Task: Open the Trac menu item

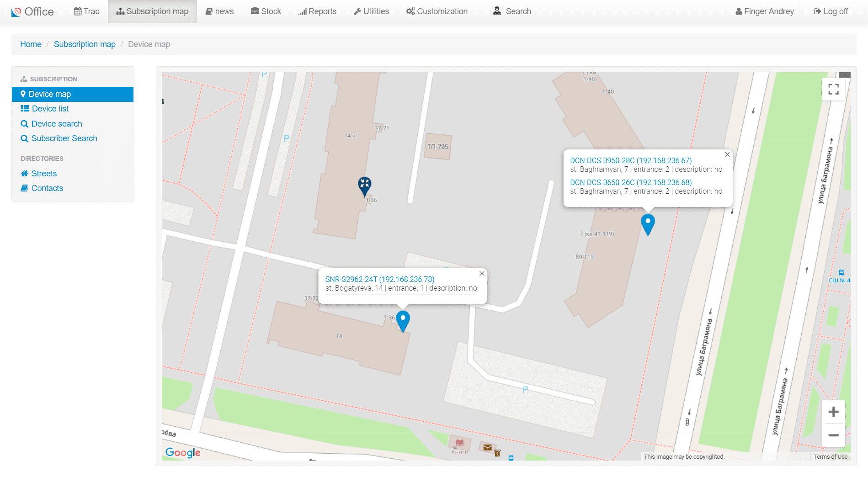Action: (x=86, y=11)
